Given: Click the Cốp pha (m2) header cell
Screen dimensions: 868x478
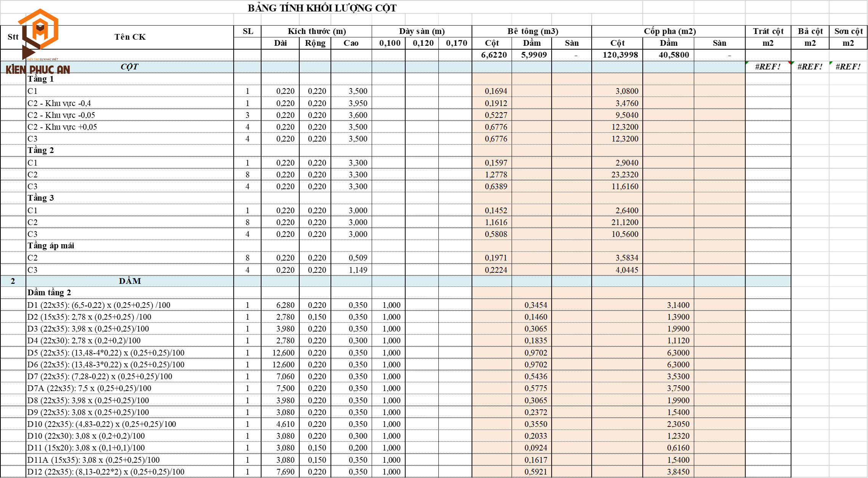Looking at the screenshot, I should tap(669, 31).
